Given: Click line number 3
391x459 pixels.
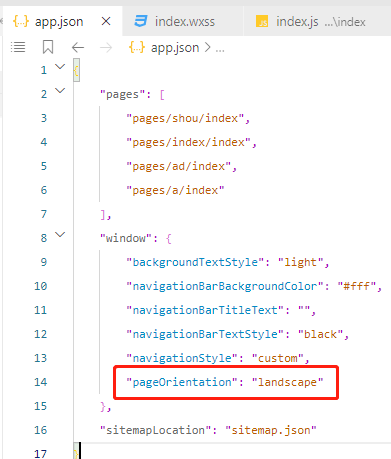Looking at the screenshot, I should [44, 118].
